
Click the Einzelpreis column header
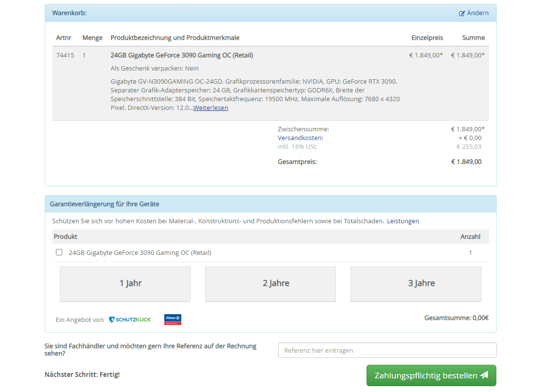pos(427,37)
